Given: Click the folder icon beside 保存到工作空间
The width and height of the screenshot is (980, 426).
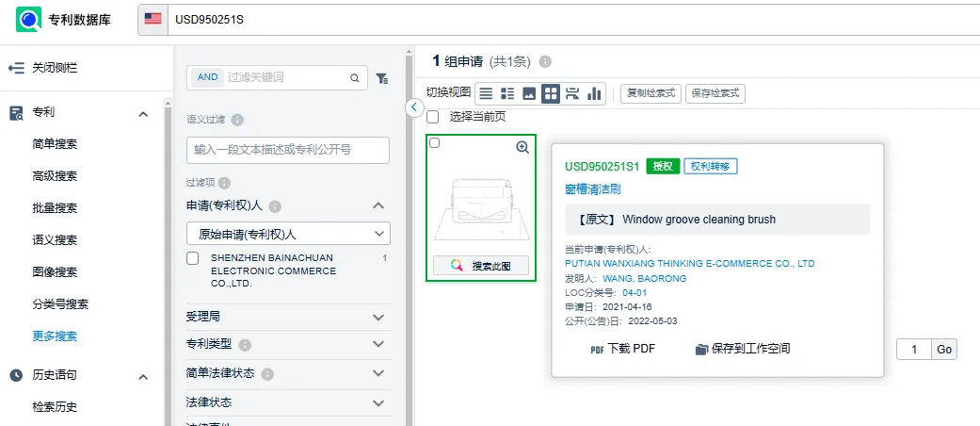Looking at the screenshot, I should pyautogui.click(x=701, y=349).
